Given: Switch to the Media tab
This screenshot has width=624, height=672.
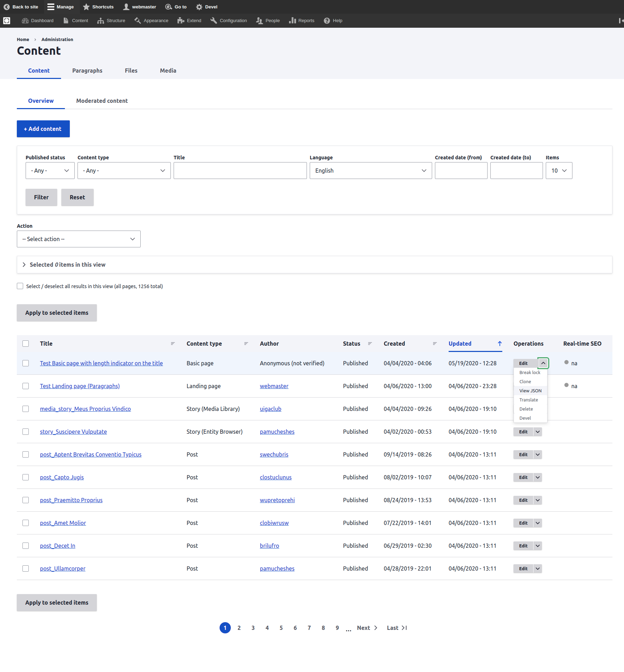Looking at the screenshot, I should [x=168, y=71].
